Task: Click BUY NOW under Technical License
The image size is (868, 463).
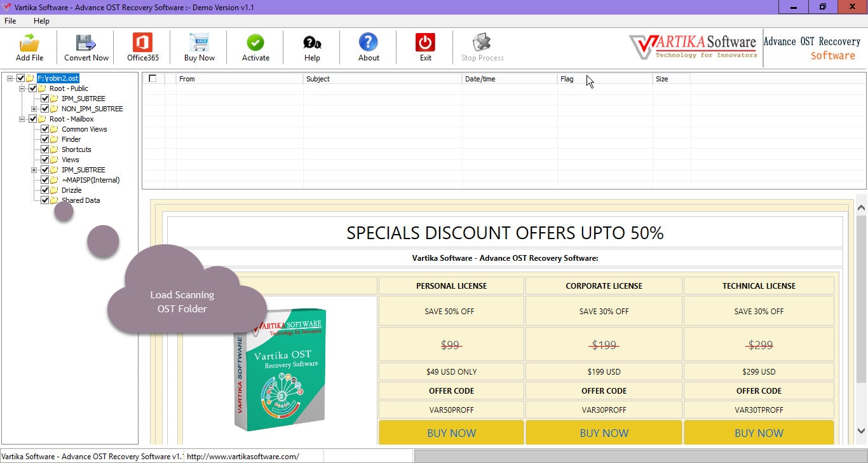Action: (x=759, y=432)
